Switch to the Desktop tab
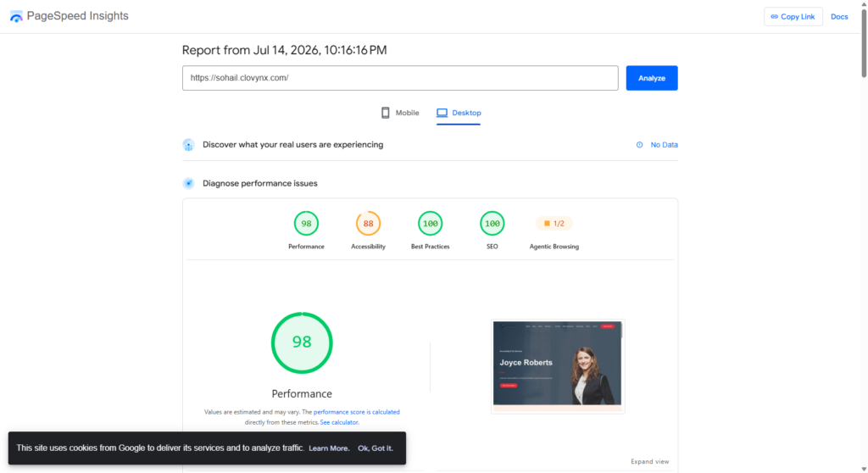868x473 pixels. pyautogui.click(x=459, y=113)
